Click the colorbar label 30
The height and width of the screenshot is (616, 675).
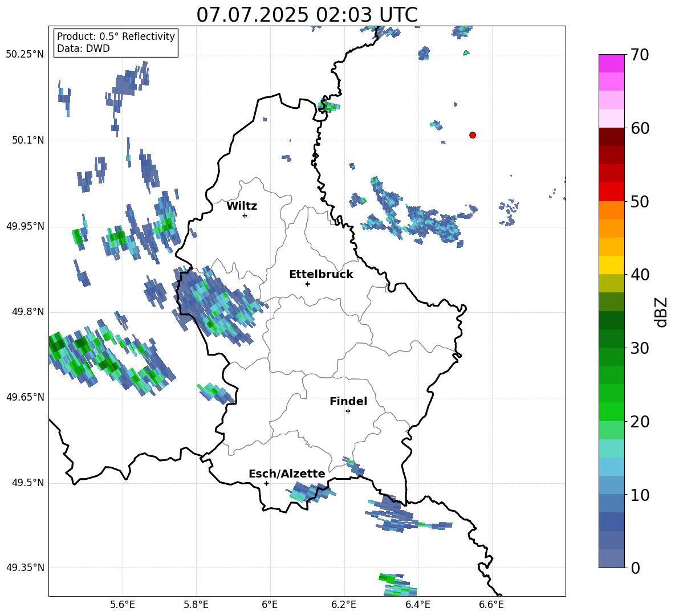(x=640, y=348)
